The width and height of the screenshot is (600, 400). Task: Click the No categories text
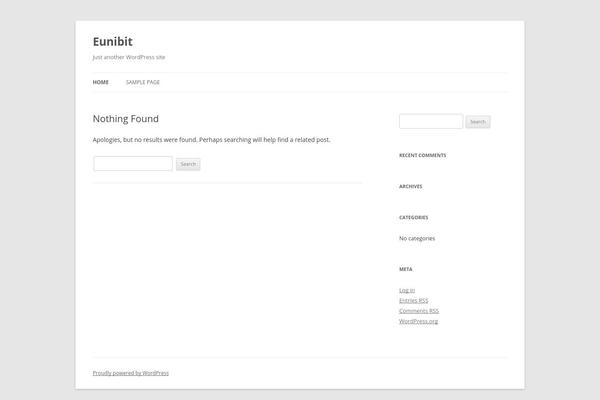click(x=417, y=238)
